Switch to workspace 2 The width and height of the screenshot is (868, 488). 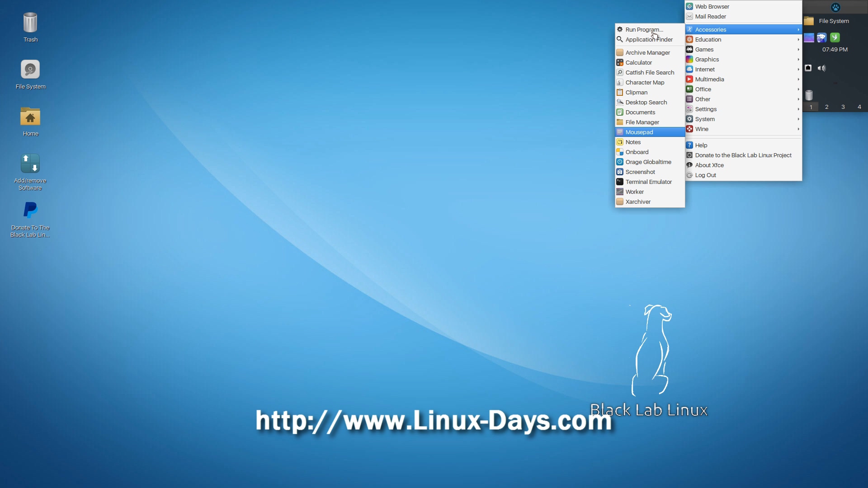[x=827, y=107]
